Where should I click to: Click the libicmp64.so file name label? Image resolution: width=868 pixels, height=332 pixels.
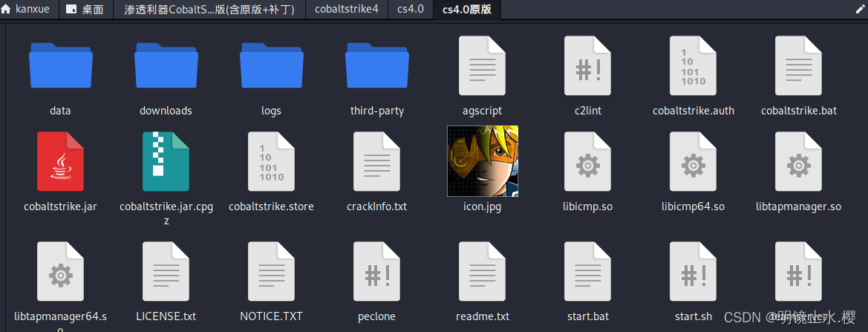(693, 206)
